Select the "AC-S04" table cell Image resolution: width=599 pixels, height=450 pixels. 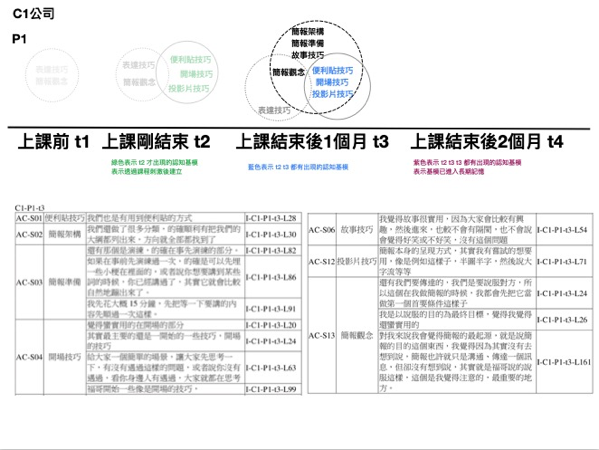(29, 357)
